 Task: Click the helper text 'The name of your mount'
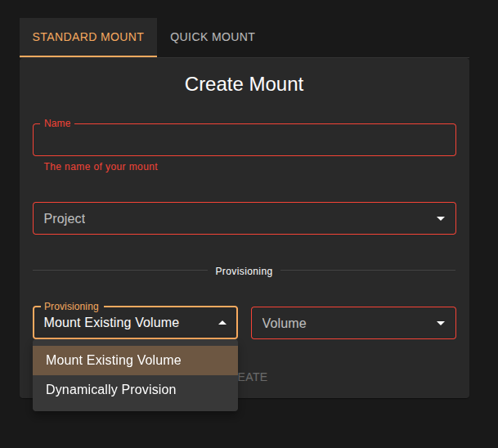101,167
